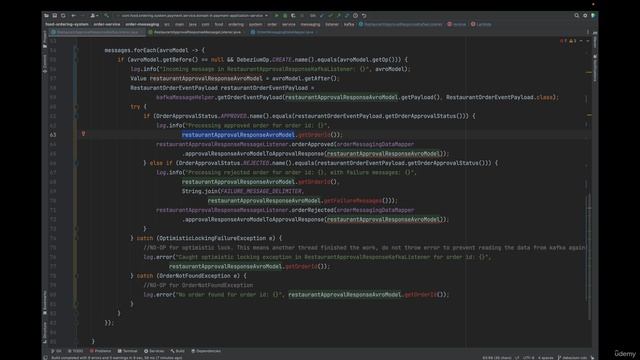Collapse the else-if REJECTED block fold marker
This screenshot has height=360, width=640.
click(x=76, y=163)
